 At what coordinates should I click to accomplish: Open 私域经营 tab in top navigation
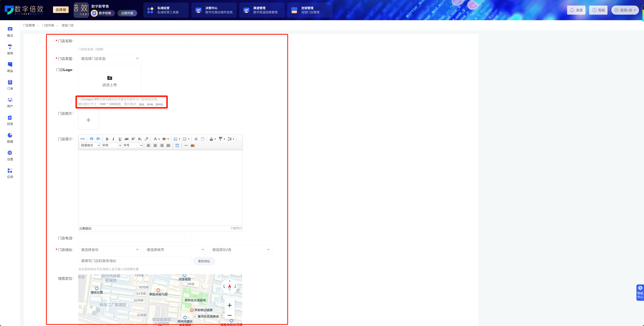click(166, 10)
